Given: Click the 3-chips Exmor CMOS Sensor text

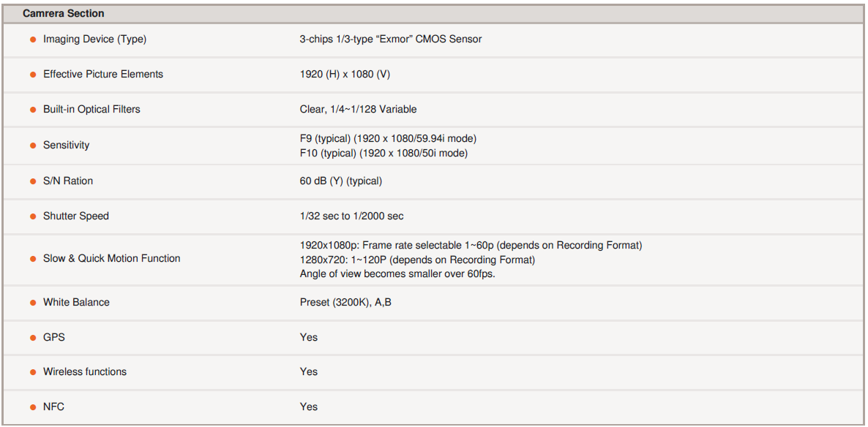Looking at the screenshot, I should (390, 39).
